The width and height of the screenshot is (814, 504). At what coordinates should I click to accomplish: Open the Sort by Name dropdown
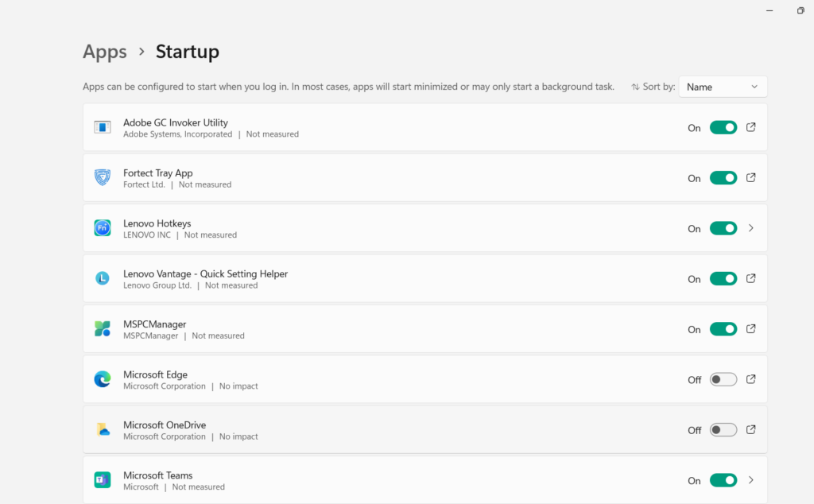723,87
